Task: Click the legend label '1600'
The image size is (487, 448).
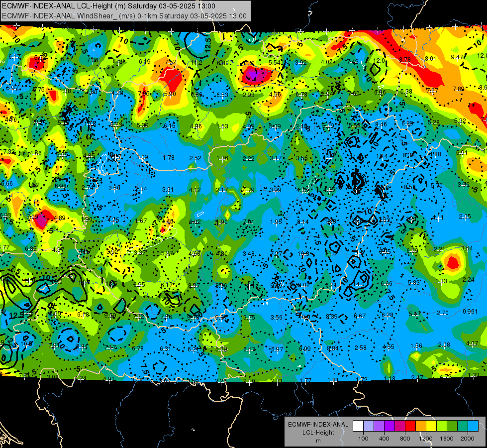Action: coord(447,439)
